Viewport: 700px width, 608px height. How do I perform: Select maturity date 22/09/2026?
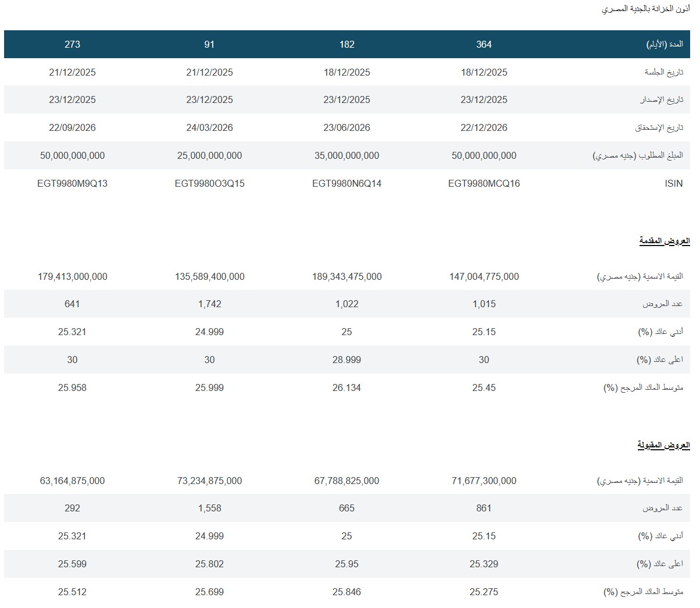tap(72, 127)
